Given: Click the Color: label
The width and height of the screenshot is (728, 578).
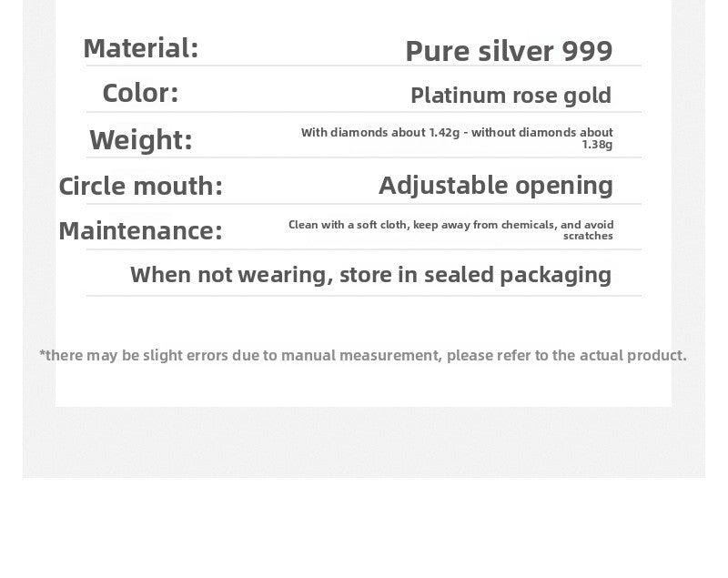Looking at the screenshot, I should coord(140,93).
